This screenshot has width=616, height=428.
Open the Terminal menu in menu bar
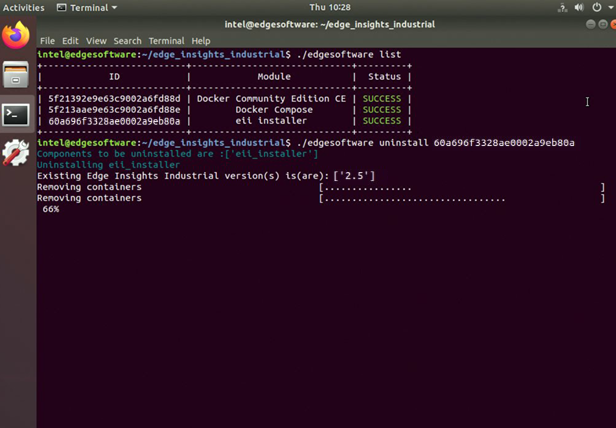[x=166, y=41]
